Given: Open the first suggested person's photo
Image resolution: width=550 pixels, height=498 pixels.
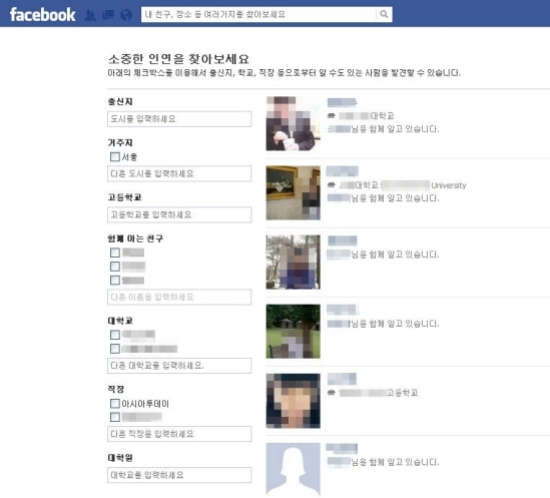Looking at the screenshot, I should point(293,123).
